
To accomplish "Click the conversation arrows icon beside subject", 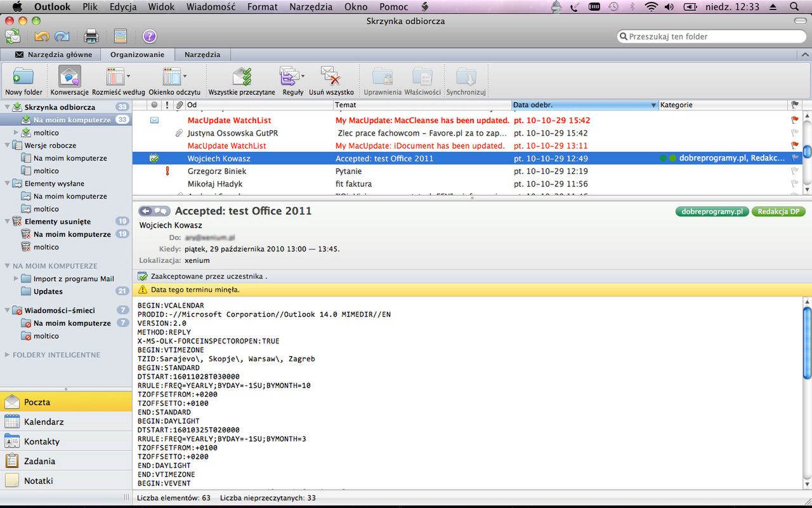I will [154, 211].
